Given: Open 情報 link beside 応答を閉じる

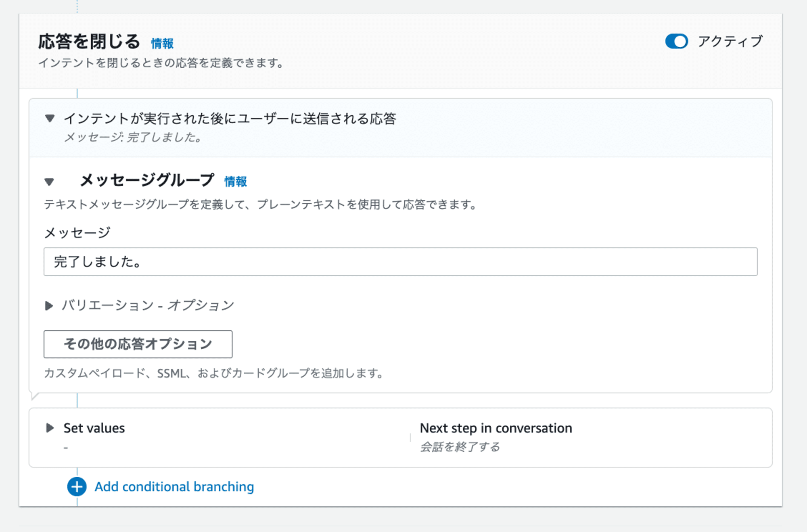Looking at the screenshot, I should (x=162, y=43).
